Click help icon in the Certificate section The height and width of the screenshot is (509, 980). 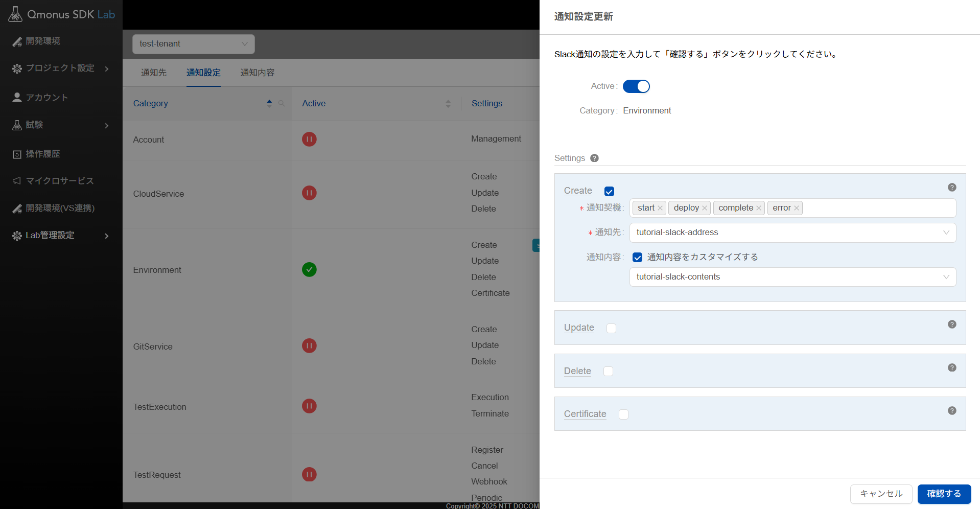coord(951,411)
